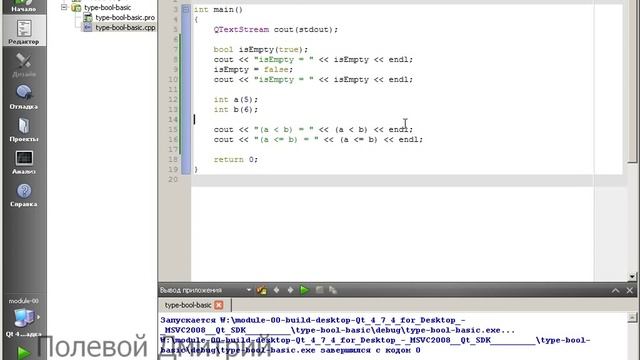This screenshot has width=640, height=360.
Task: Select type-bool-basic project folder in tree
Action: 107,7
